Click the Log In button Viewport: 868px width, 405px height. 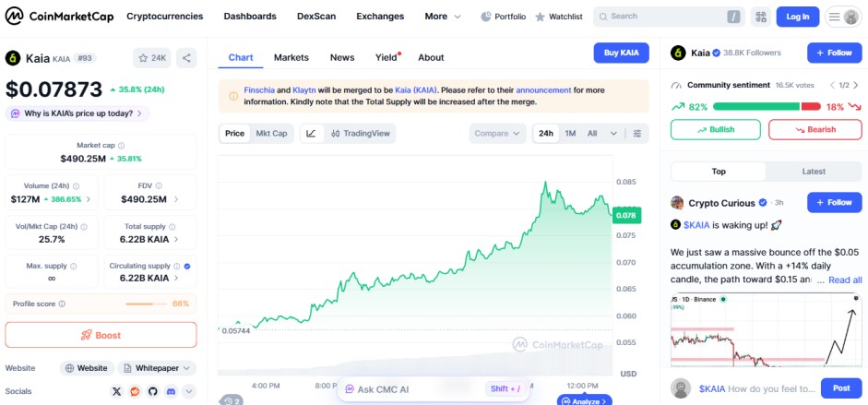coord(798,17)
